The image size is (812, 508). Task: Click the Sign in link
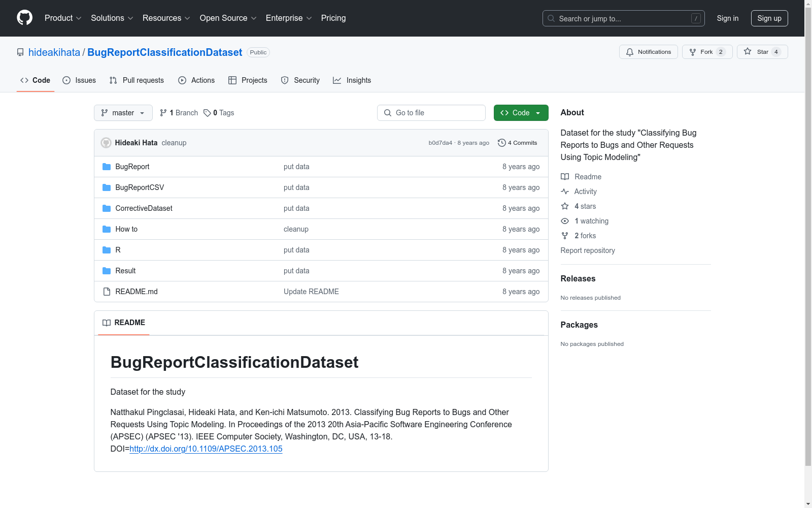click(728, 18)
